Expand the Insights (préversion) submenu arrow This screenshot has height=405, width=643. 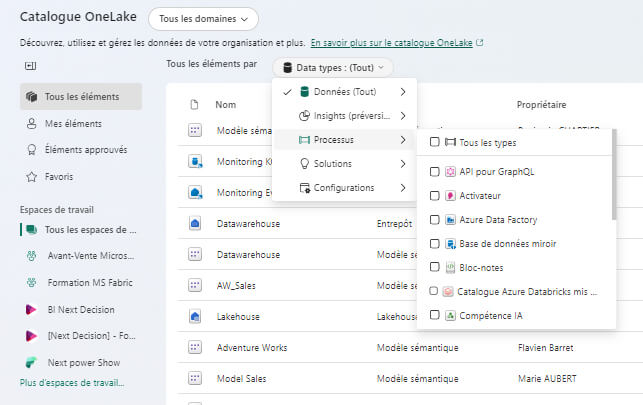pos(403,116)
